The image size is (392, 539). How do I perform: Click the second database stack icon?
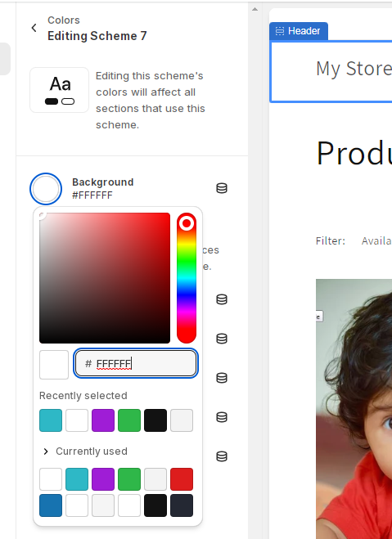pyautogui.click(x=222, y=299)
